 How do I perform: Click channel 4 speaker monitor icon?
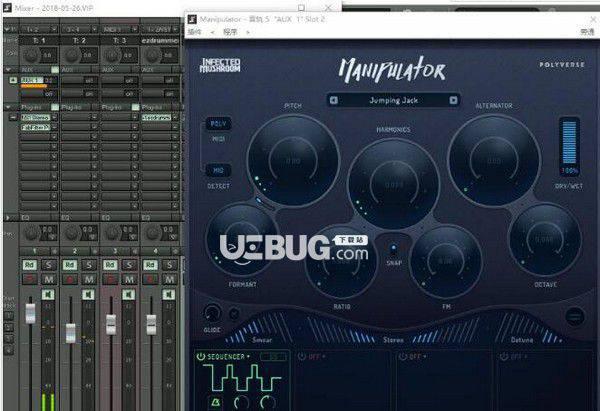pyautogui.click(x=169, y=294)
